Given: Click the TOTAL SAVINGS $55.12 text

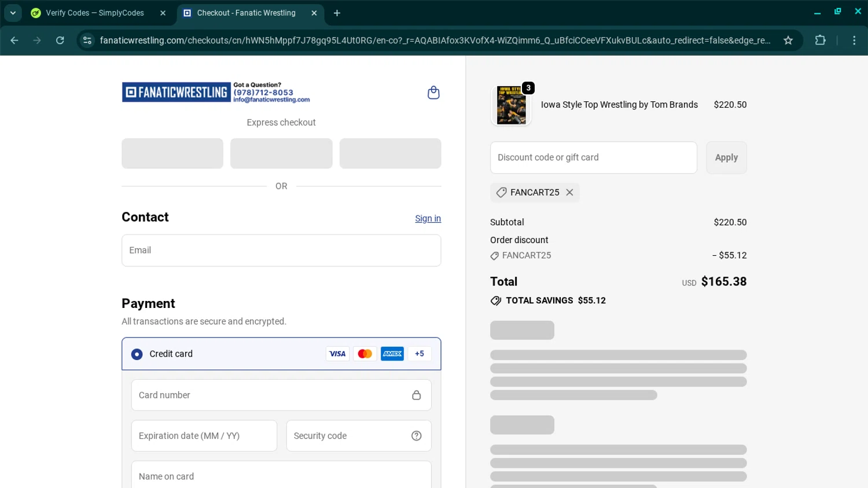Looking at the screenshot, I should pyautogui.click(x=556, y=300).
